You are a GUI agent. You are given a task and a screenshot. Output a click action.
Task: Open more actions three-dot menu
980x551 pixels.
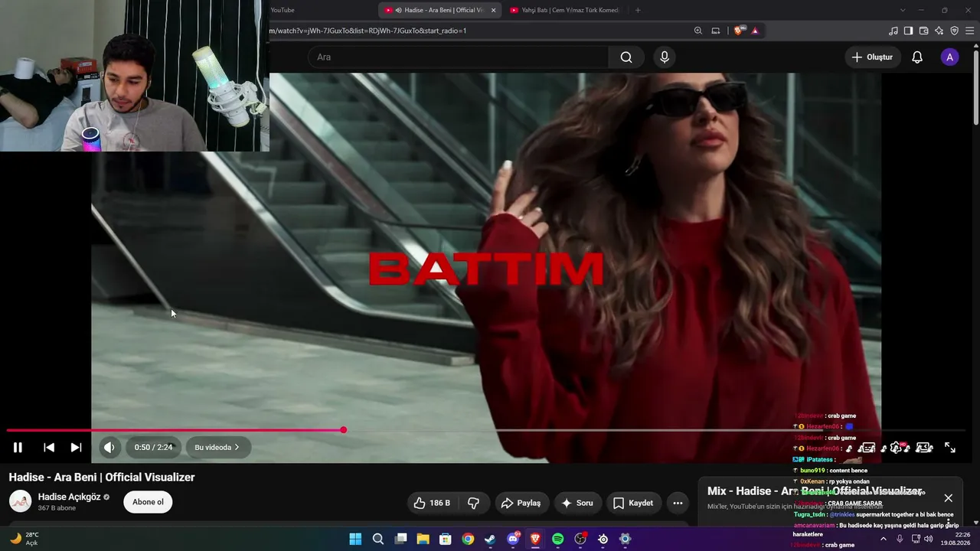[678, 503]
